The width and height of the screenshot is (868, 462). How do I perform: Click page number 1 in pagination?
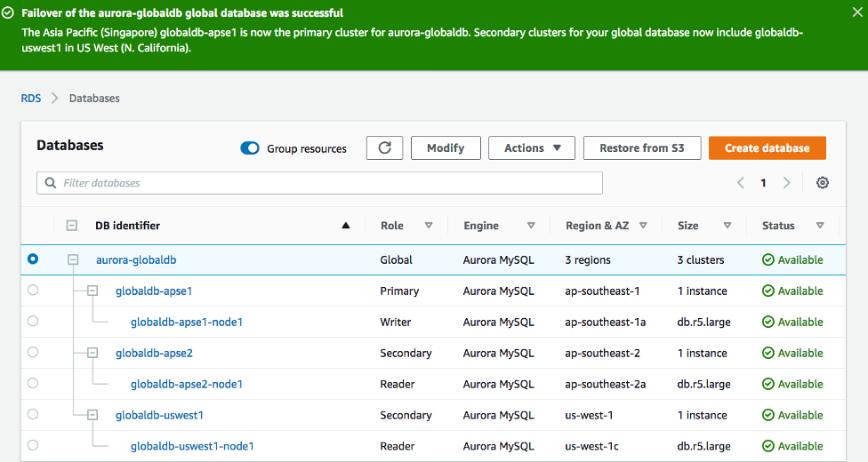(x=763, y=183)
